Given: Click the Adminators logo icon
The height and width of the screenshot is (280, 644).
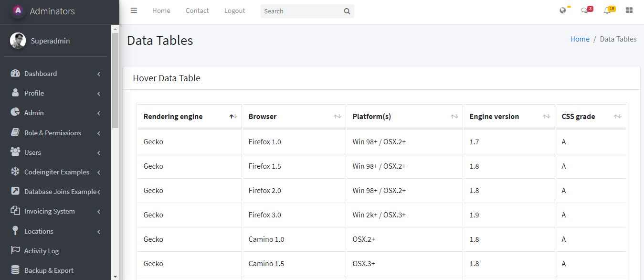Looking at the screenshot, I should tap(18, 11).
